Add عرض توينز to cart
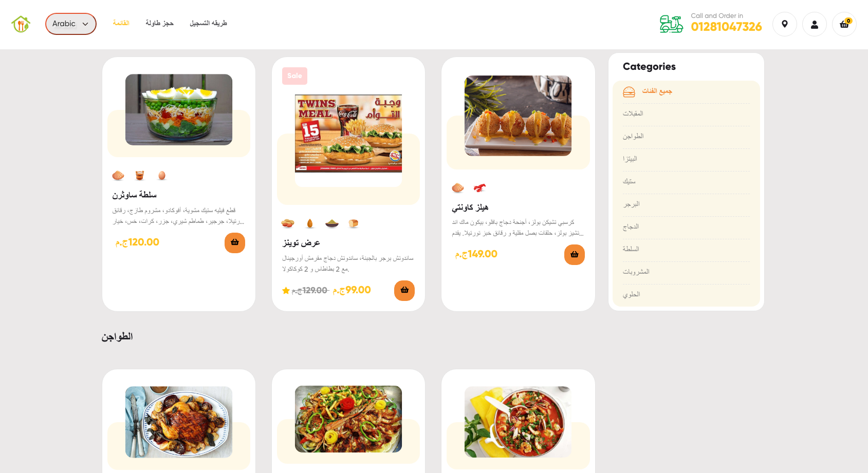This screenshot has width=868, height=473. coord(404,291)
